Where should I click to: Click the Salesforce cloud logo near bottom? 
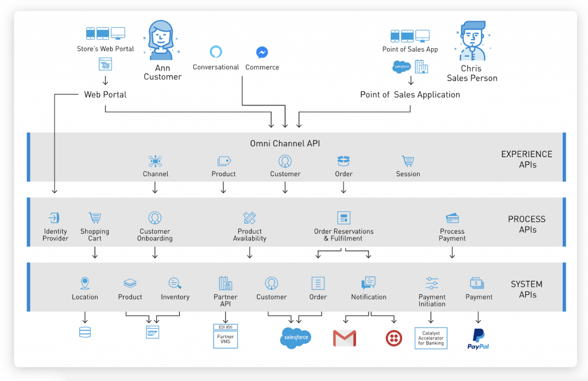[295, 339]
